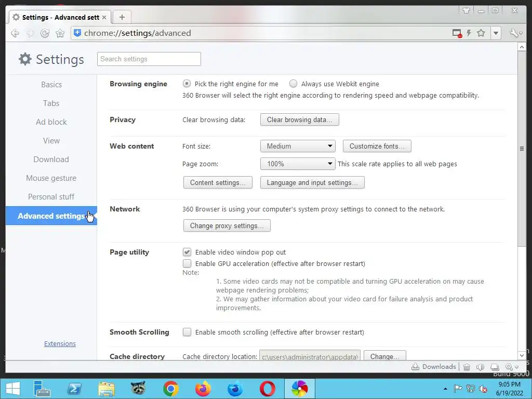
Task: Bookmark this page with the address bar star
Action: (481, 33)
